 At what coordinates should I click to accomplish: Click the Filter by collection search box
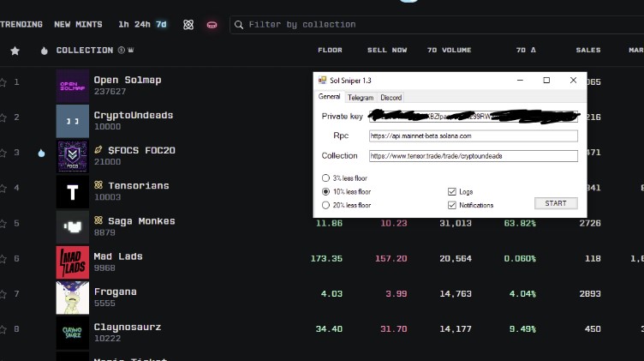point(437,25)
